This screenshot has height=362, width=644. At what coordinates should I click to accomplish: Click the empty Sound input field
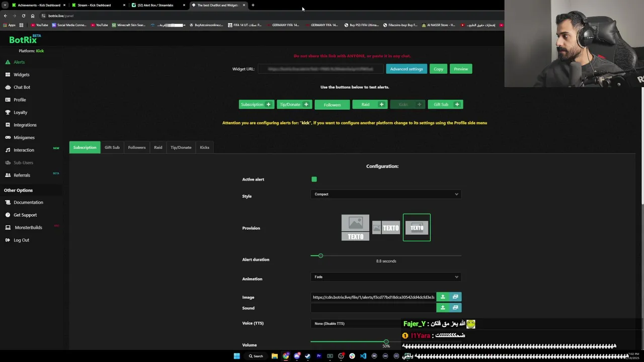(x=373, y=308)
